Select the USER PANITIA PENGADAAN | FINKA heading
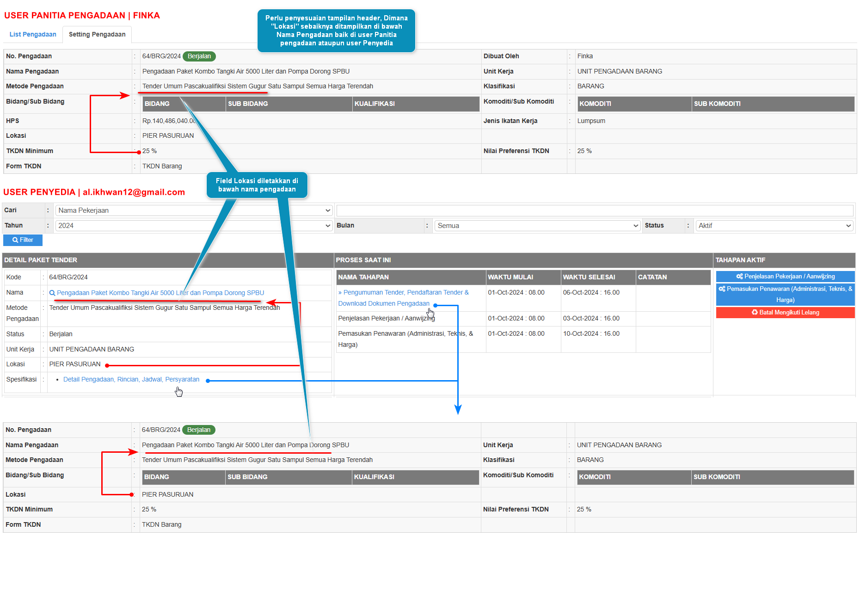 [82, 15]
